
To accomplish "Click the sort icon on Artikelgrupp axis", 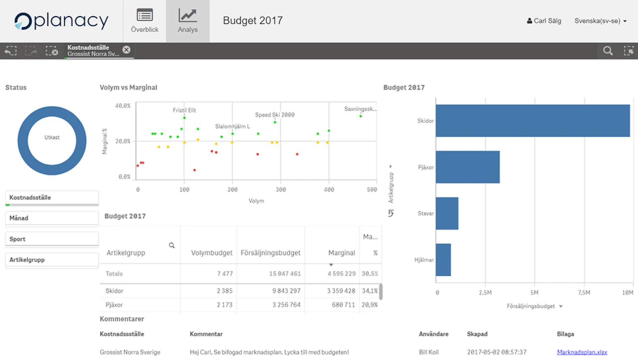I will (391, 213).
